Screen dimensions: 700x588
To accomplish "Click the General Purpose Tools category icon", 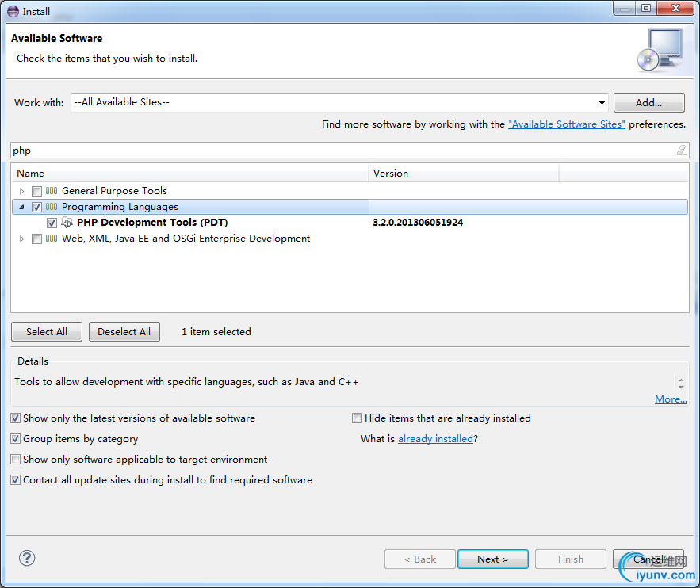I will [x=52, y=191].
